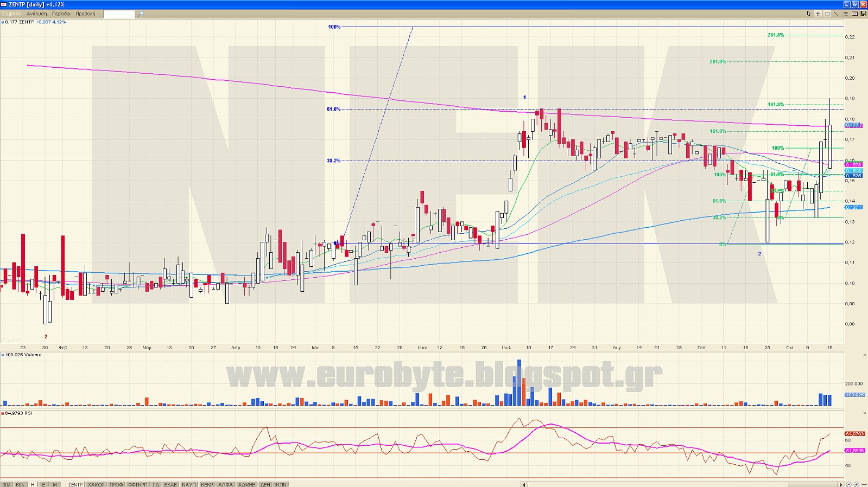This screenshot has height=487, width=868.
Task: Click scroll-left arrow of horizontal scrollbar
Action: tap(524, 484)
